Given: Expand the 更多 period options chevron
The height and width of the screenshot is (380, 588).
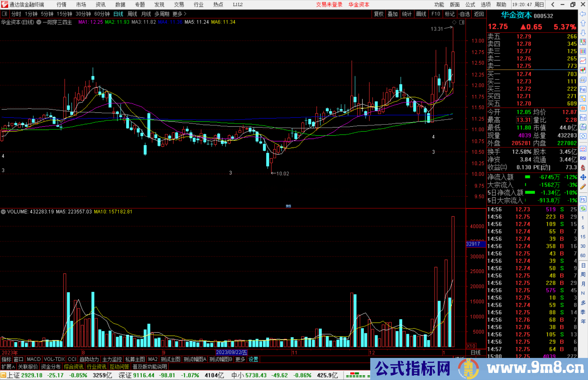Looking at the screenshot, I should pyautogui.click(x=185, y=14).
